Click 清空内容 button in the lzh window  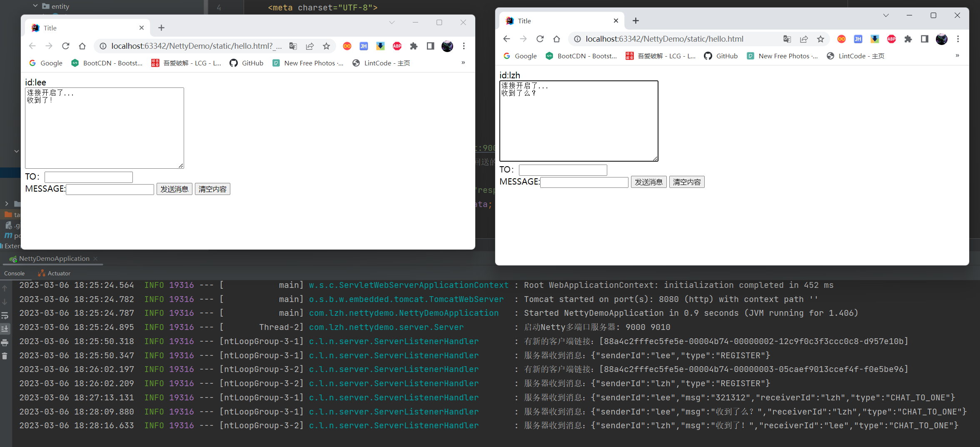686,182
